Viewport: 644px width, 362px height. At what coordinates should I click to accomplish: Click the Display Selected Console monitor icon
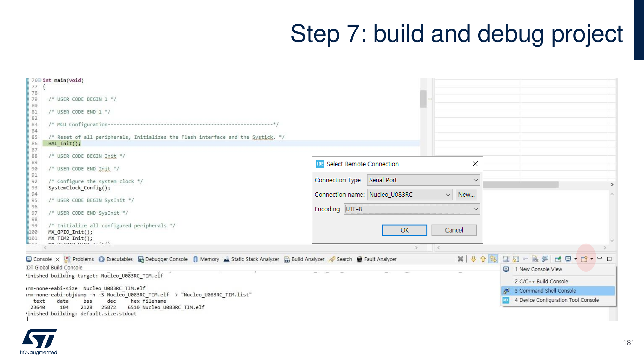pyautogui.click(x=568, y=259)
